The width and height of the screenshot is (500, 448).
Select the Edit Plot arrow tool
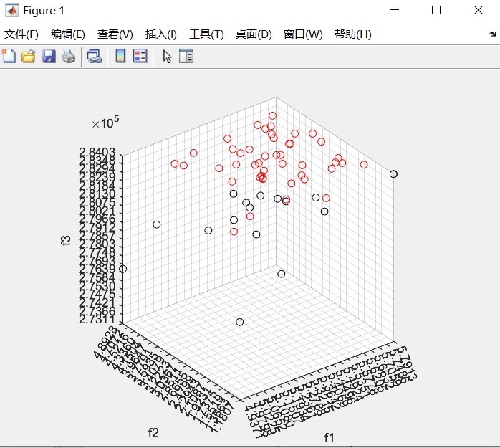[167, 57]
